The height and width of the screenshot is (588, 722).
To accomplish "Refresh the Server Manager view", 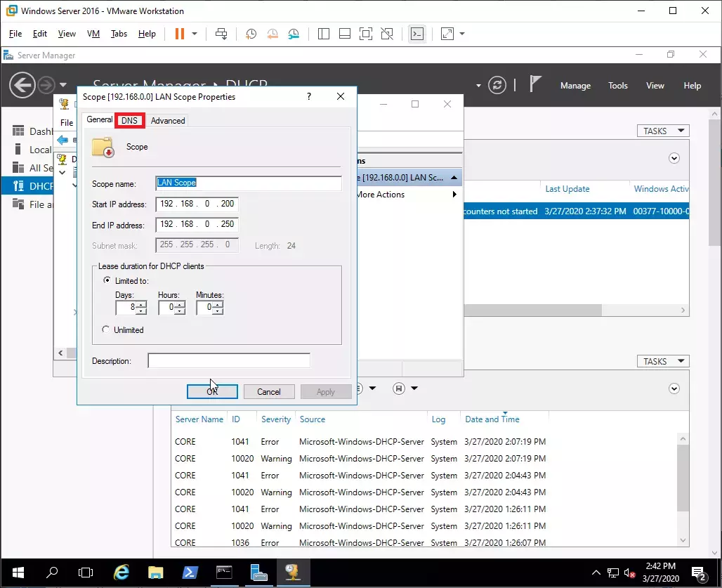I will click(x=497, y=85).
